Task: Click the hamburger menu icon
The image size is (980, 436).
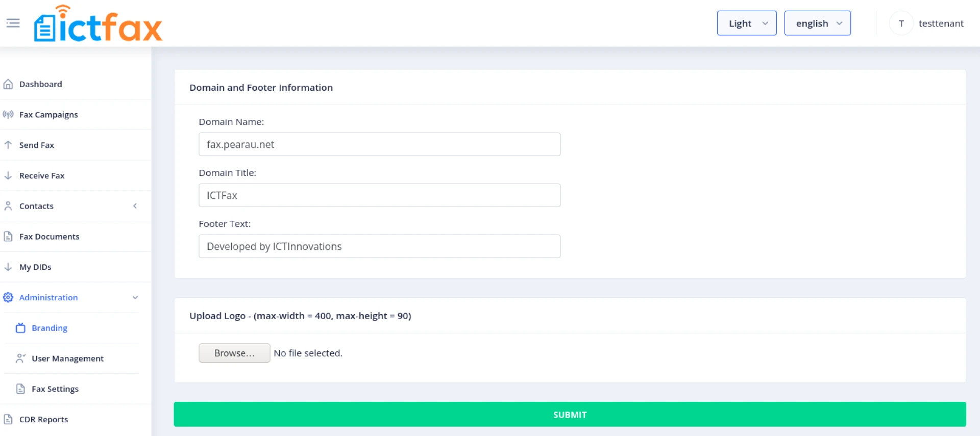Action: click(x=13, y=23)
